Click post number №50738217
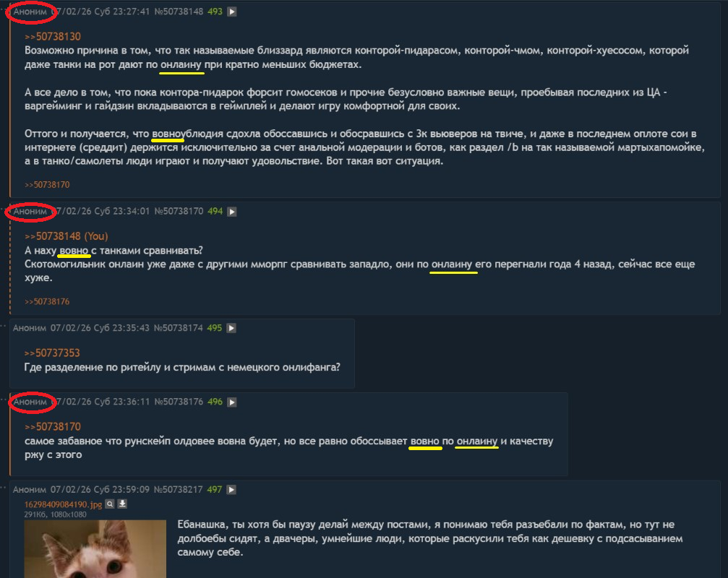 click(x=179, y=489)
